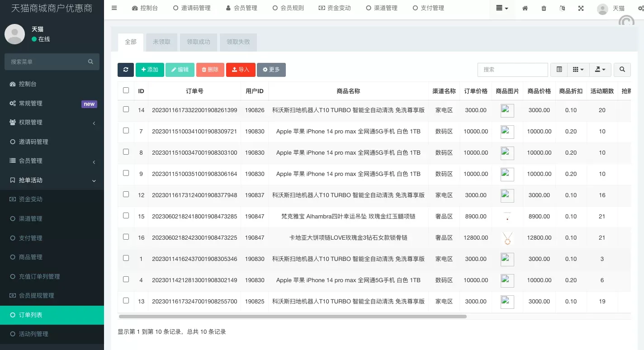Click the green 添加 button
The height and width of the screenshot is (350, 644).
coord(150,70)
